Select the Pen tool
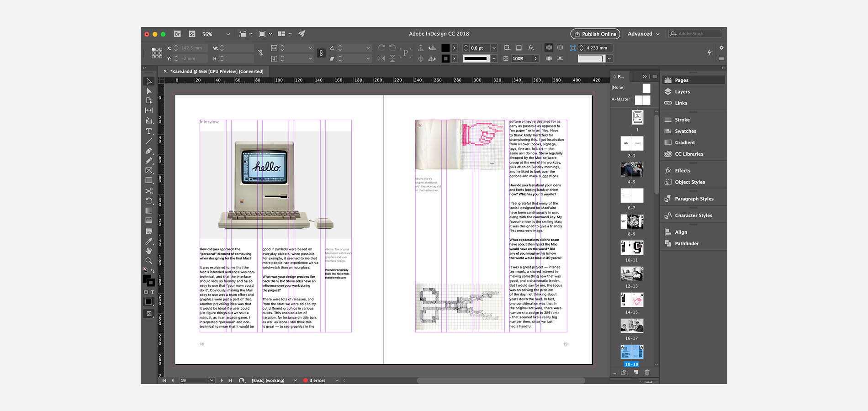This screenshot has height=411, width=868. pos(149,151)
